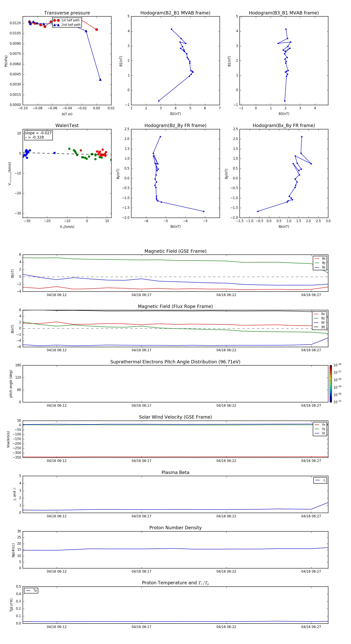Screen dimensions: 351x644
Task: Select the Vx legend entry in velocity plot
Action: (x=320, y=424)
